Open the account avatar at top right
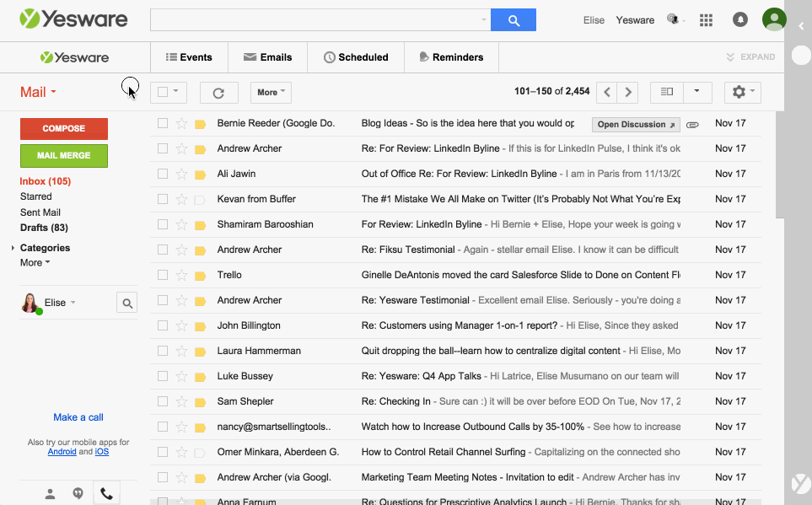 click(x=774, y=19)
